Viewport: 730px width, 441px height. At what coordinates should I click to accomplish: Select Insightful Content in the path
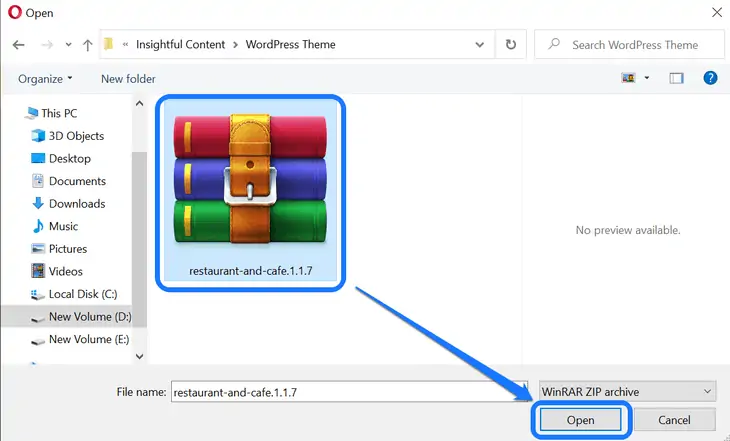pos(180,44)
